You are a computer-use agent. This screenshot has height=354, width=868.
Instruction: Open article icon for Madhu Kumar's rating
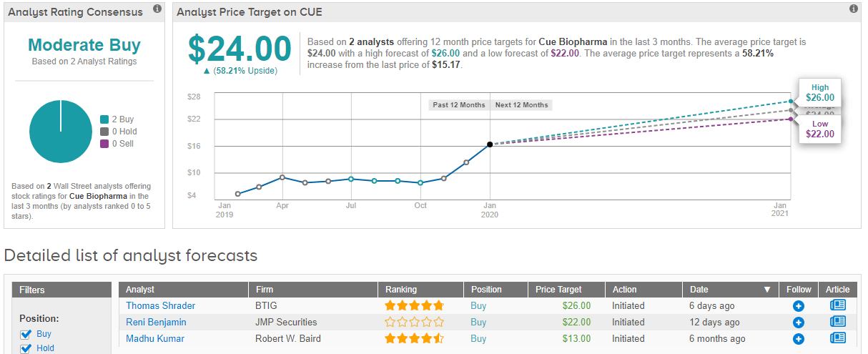(x=837, y=338)
